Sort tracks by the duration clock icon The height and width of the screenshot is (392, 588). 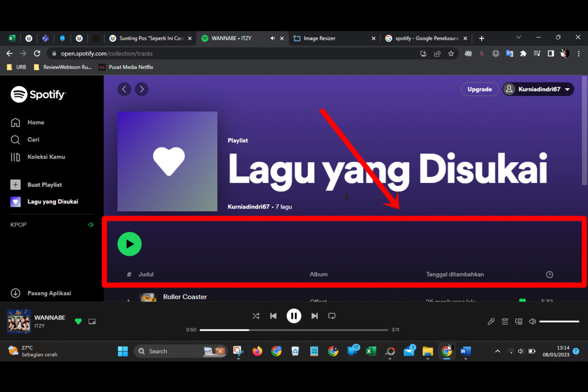[549, 274]
